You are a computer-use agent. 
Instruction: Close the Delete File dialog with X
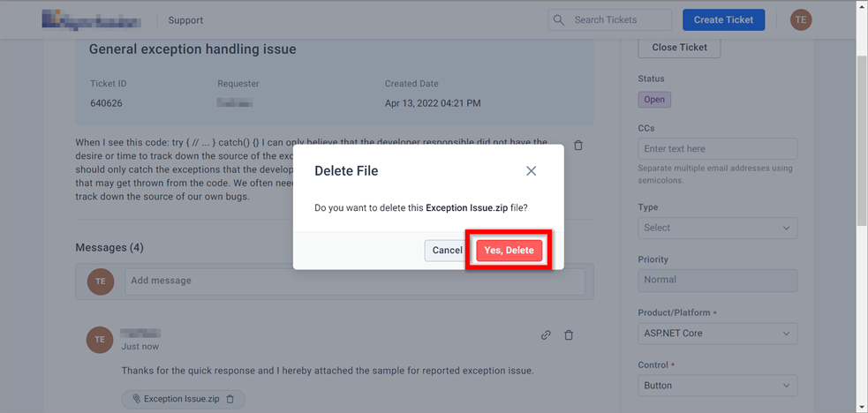(x=531, y=171)
